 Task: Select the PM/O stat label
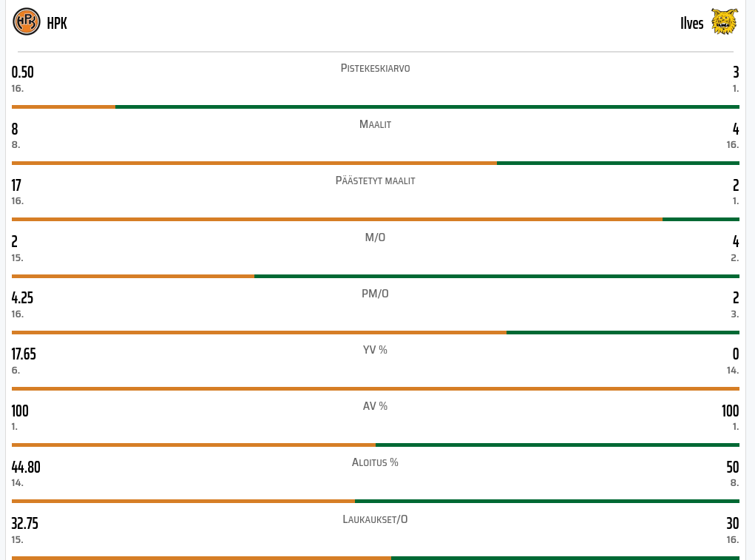[375, 294]
